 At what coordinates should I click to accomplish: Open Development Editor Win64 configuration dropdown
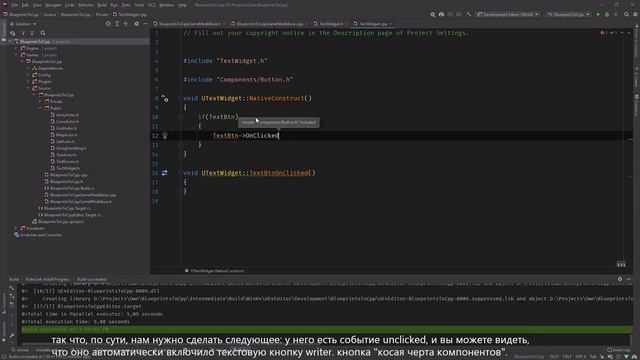coord(508,14)
